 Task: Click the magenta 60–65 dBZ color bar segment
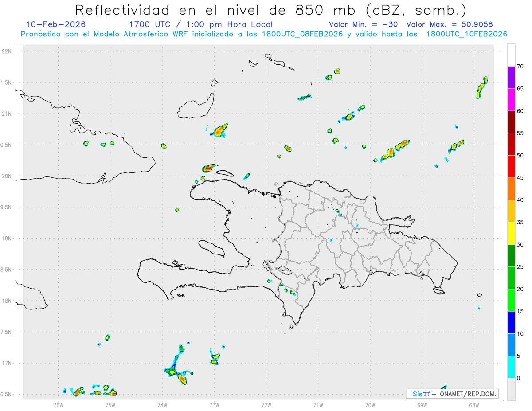click(x=511, y=99)
